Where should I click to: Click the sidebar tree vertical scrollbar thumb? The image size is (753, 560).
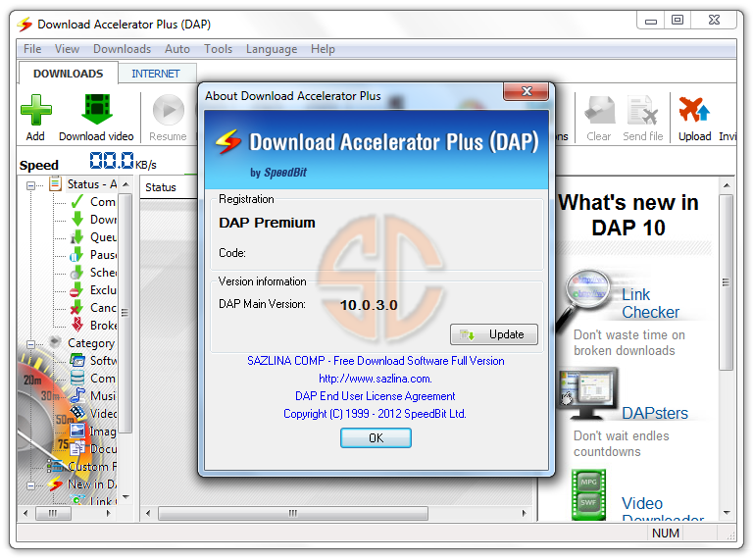[x=125, y=313]
